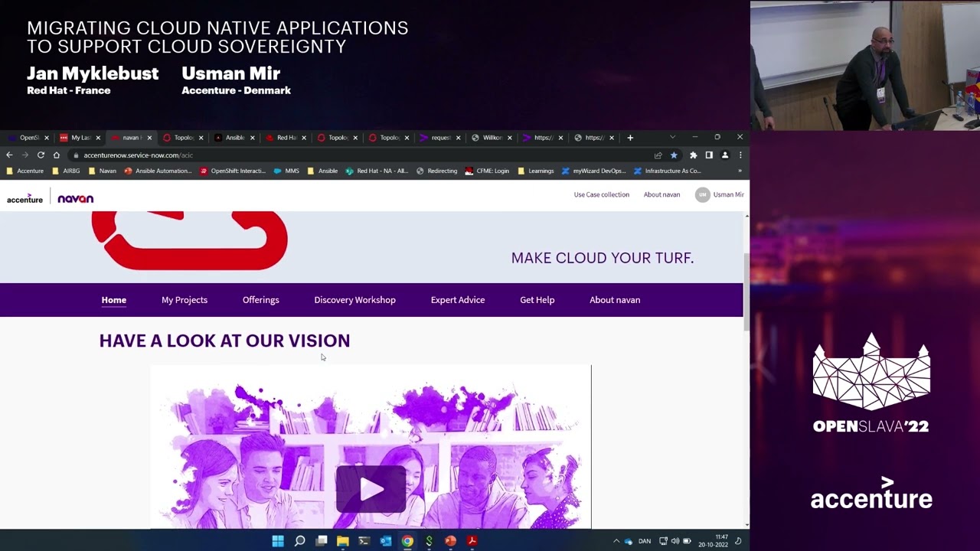Open the MMS bookmark

(287, 171)
